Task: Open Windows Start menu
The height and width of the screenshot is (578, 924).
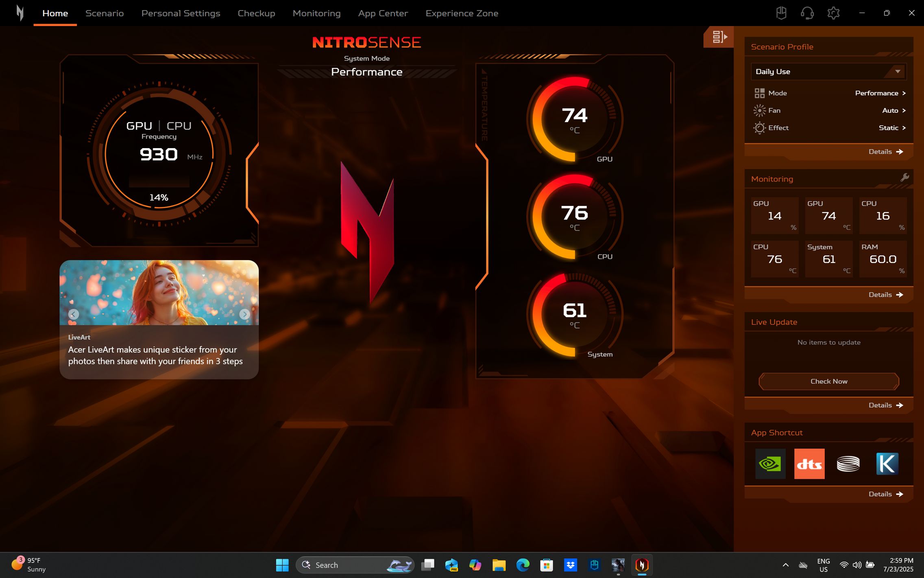Action: click(x=282, y=565)
